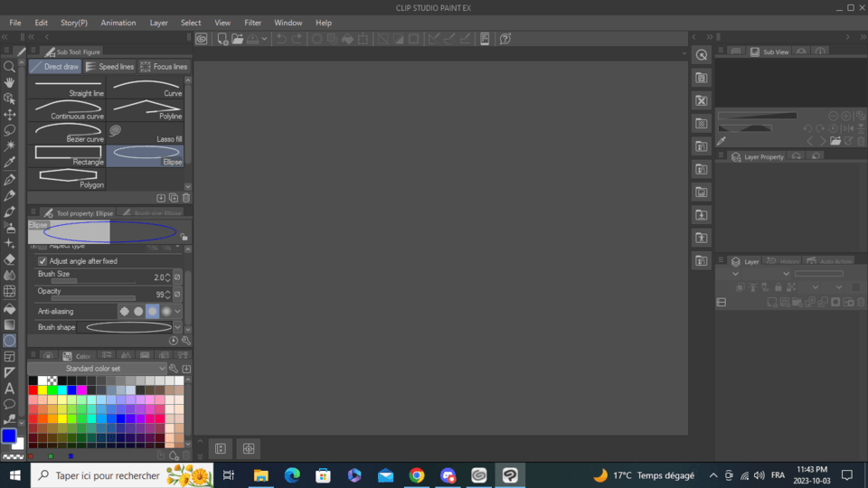The height and width of the screenshot is (488, 868).
Task: Select the no anti-aliasing option
Action: (125, 312)
